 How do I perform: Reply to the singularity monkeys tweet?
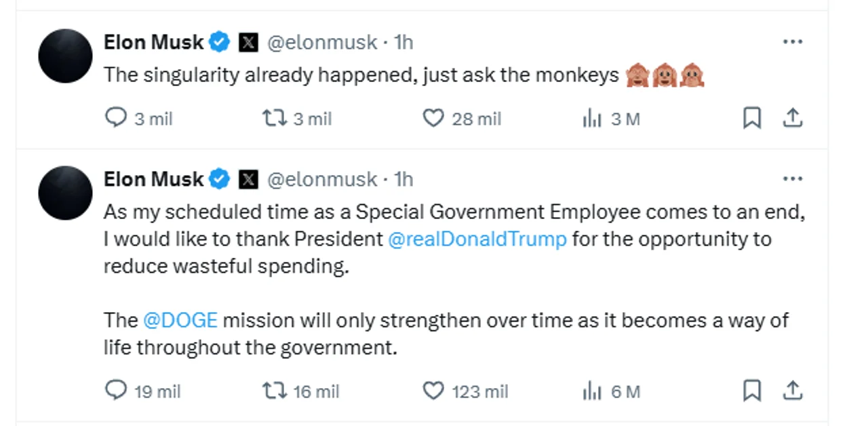116,119
